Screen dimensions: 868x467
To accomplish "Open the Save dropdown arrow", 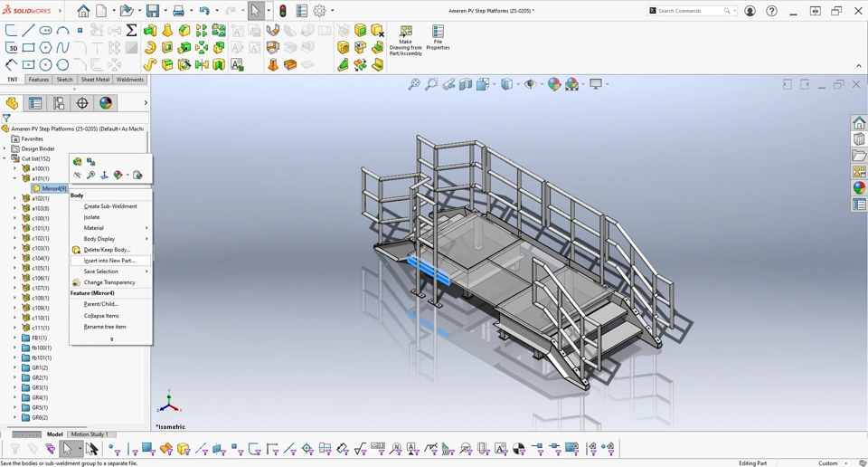I will pyautogui.click(x=165, y=11).
